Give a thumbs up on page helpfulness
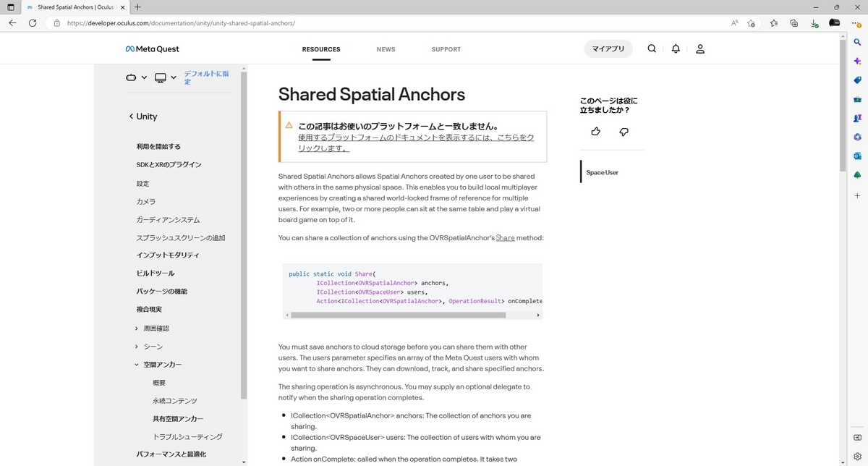This screenshot has width=868, height=466. pos(595,131)
